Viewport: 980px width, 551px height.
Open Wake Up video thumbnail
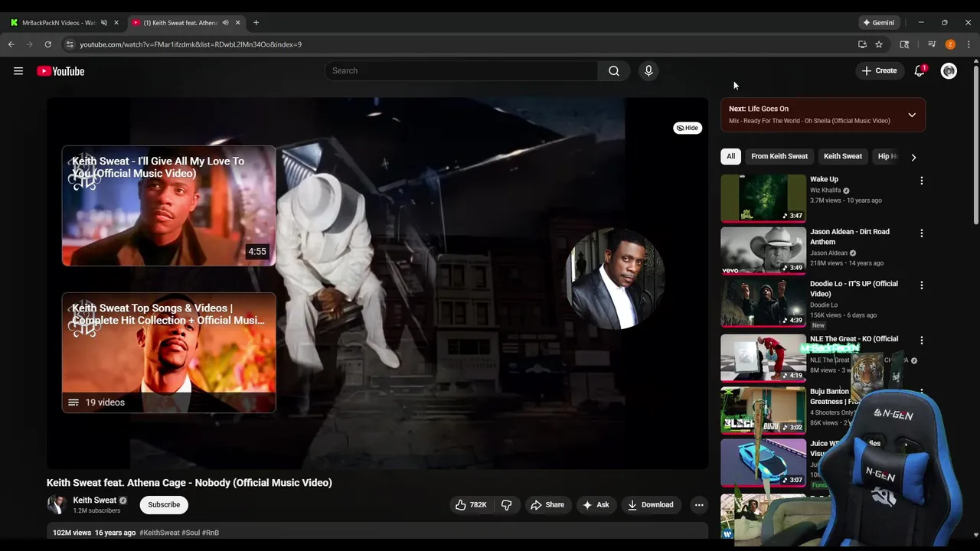tap(763, 198)
